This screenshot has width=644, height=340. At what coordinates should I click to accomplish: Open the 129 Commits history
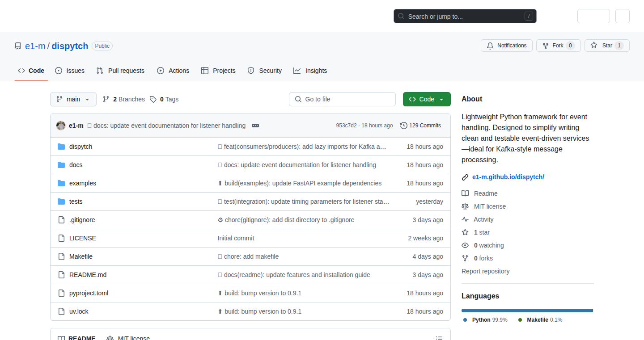421,126
